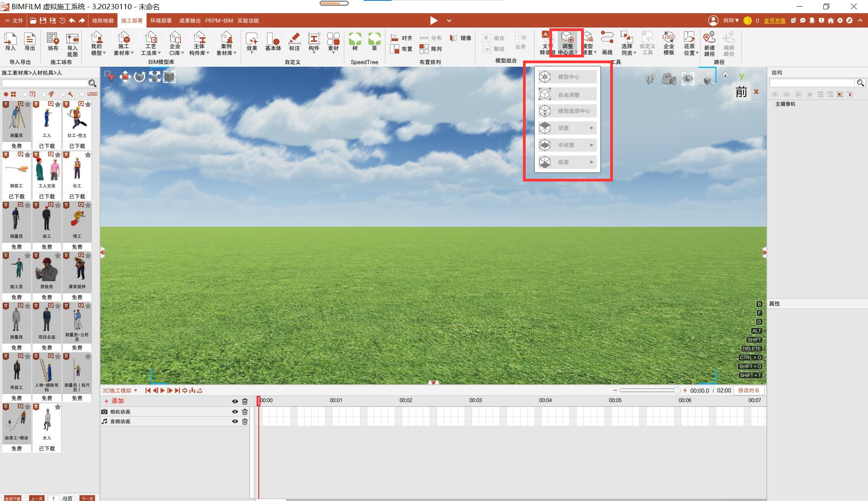Click the 金币充值 link

[x=774, y=21]
